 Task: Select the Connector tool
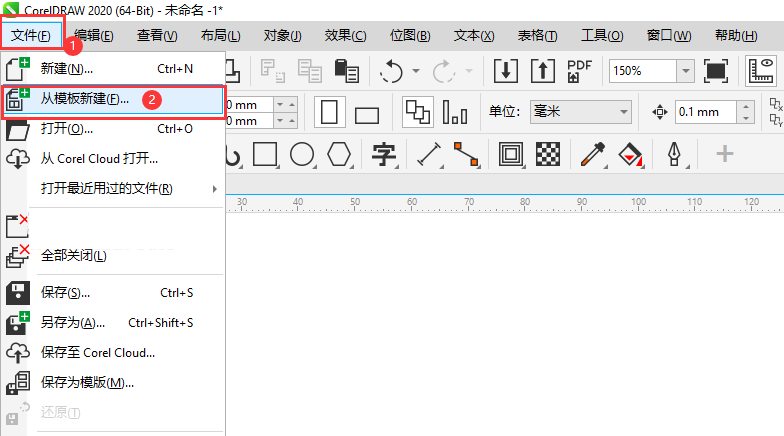pyautogui.click(x=466, y=154)
